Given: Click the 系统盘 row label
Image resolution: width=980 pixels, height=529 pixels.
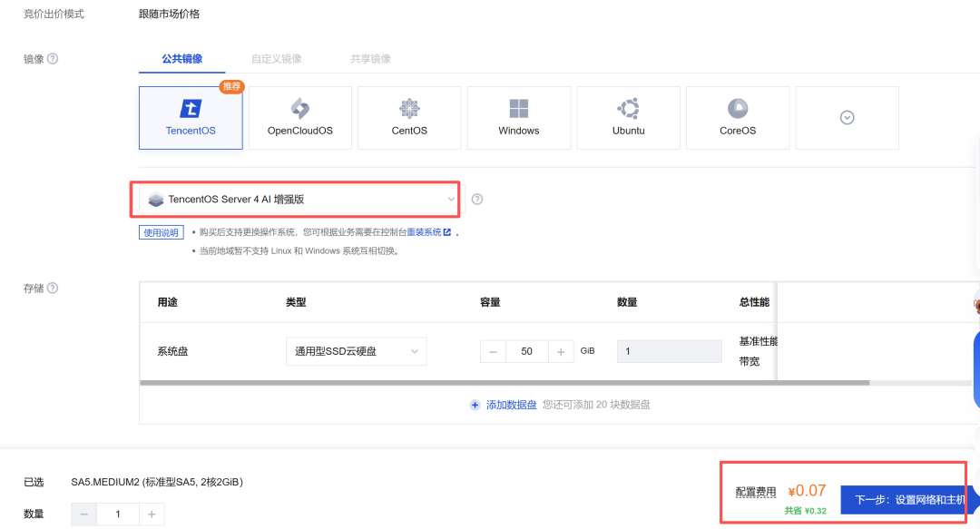Looking at the screenshot, I should pyautogui.click(x=172, y=351).
